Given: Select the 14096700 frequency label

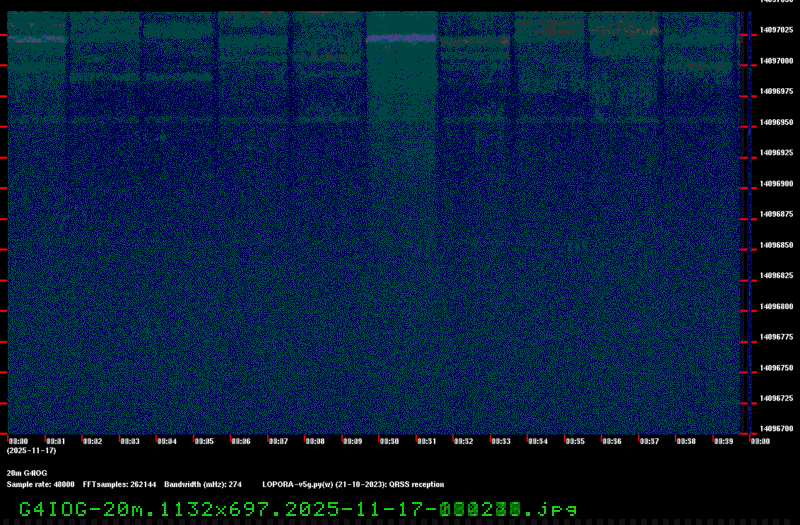Looking at the screenshot, I should [x=776, y=429].
